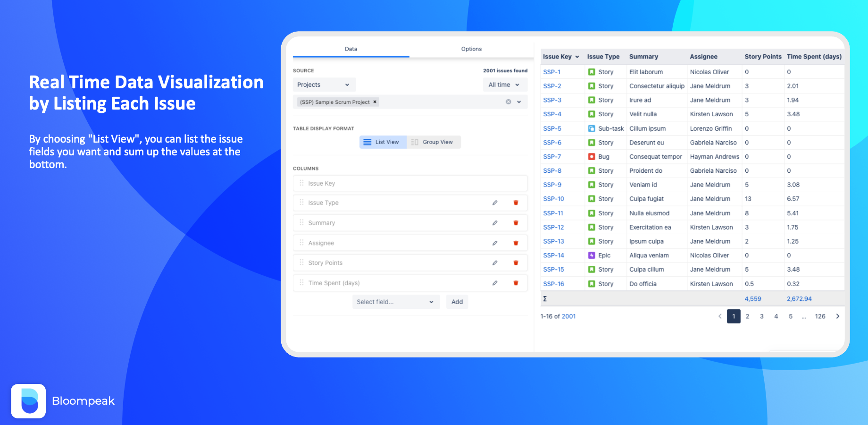Open issue SSP-14
868x425 pixels.
click(x=553, y=255)
